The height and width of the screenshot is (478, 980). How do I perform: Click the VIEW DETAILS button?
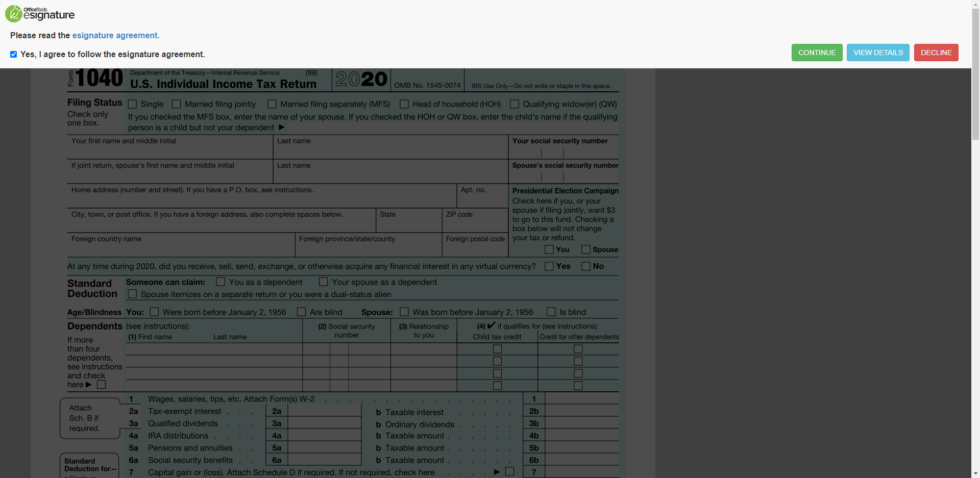tap(878, 53)
